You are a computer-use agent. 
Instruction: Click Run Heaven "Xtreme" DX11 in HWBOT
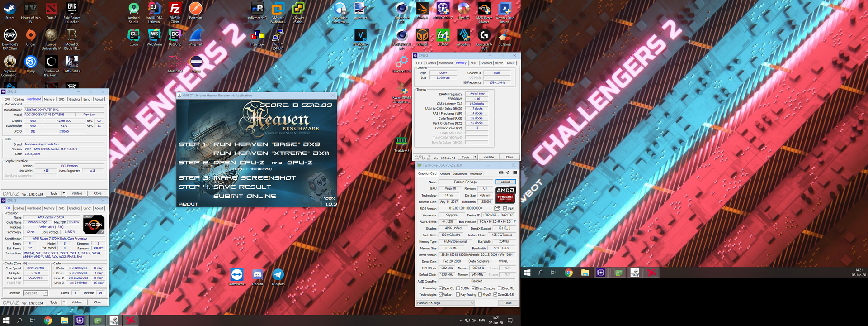point(271,153)
